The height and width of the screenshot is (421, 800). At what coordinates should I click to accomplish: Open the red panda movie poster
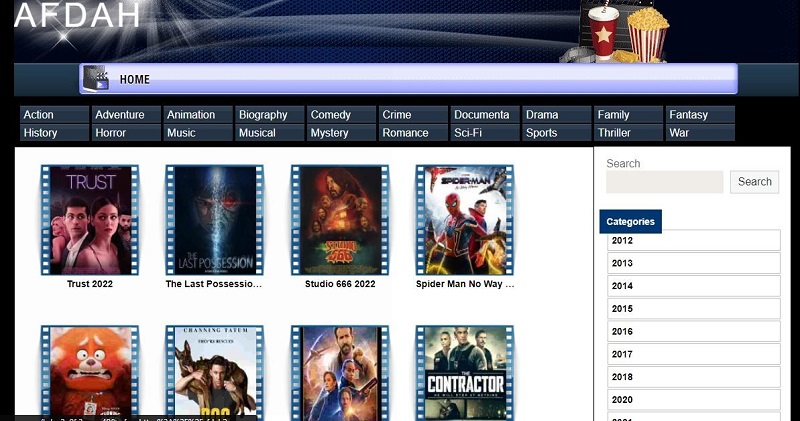[x=90, y=373]
